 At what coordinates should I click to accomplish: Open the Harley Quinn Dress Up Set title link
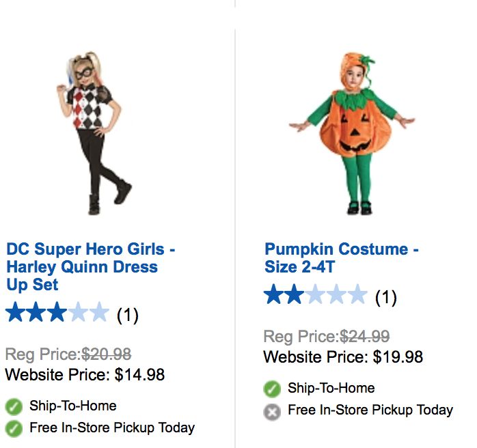[90, 267]
